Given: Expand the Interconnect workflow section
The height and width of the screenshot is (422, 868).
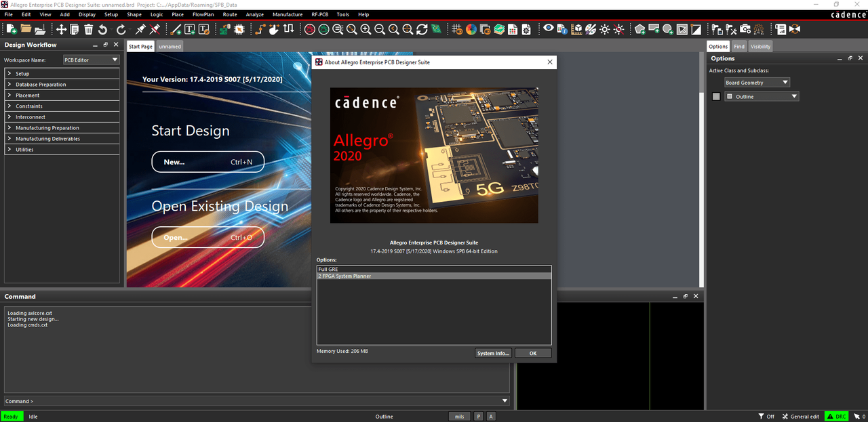Looking at the screenshot, I should point(62,117).
